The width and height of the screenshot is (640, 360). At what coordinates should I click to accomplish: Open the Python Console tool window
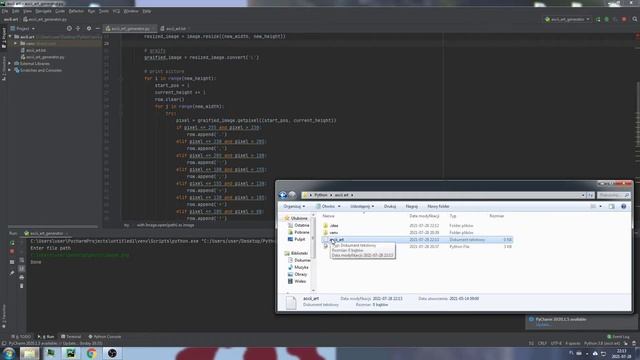pos(105,337)
